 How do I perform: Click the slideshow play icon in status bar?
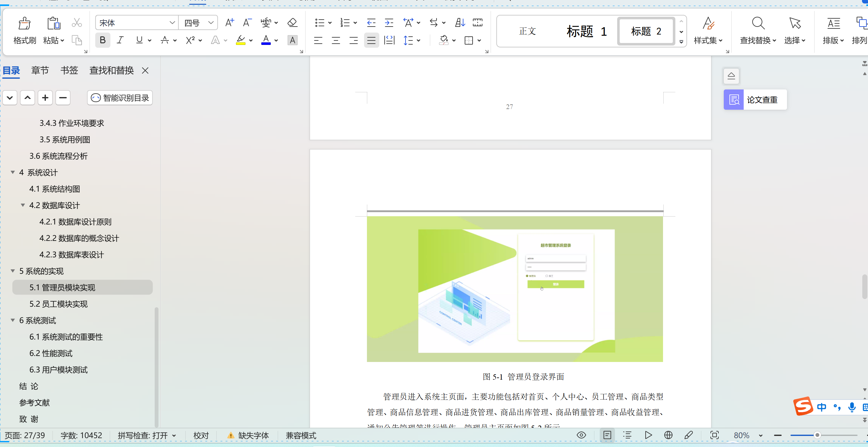point(648,435)
